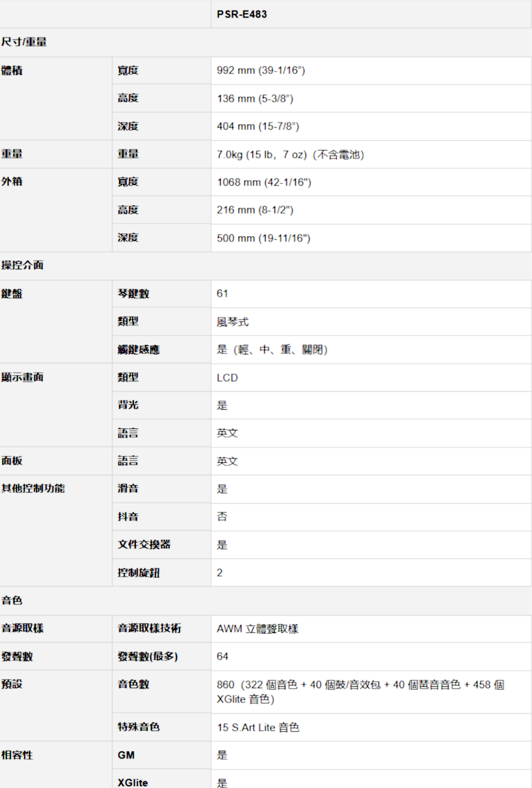Select the 992 mm width value cell
532x788 pixels.
(x=261, y=70)
